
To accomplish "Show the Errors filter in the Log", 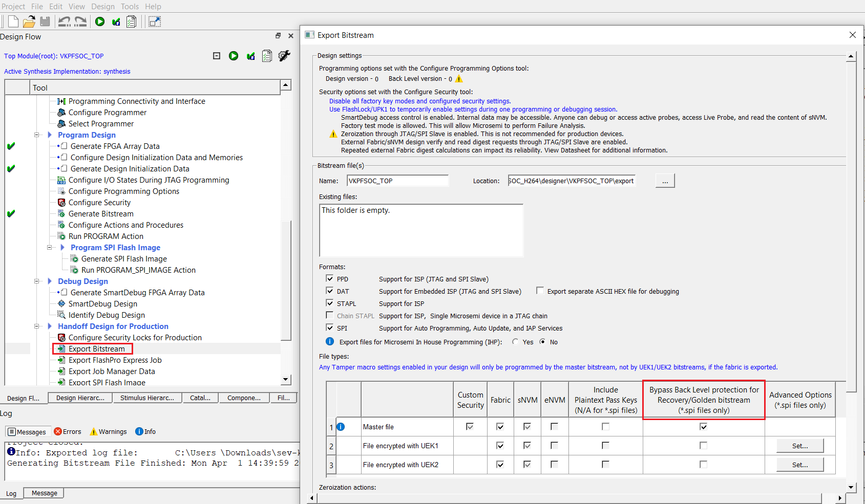I will [68, 432].
